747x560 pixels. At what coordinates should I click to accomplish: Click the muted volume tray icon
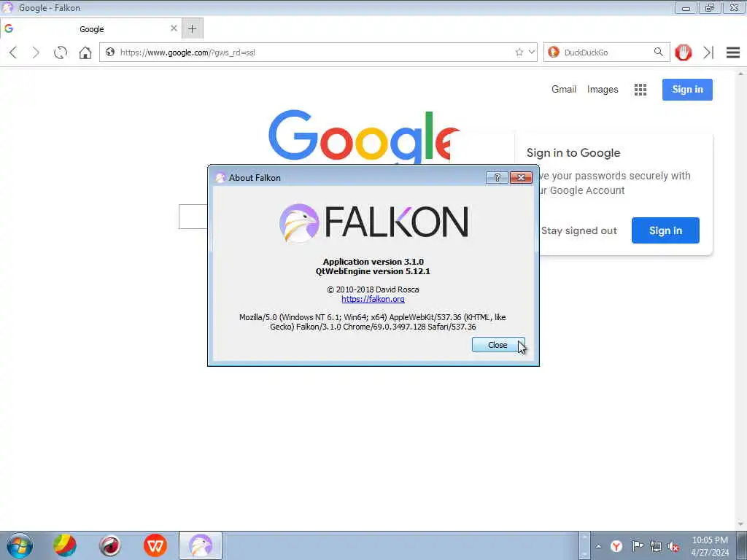click(x=673, y=546)
